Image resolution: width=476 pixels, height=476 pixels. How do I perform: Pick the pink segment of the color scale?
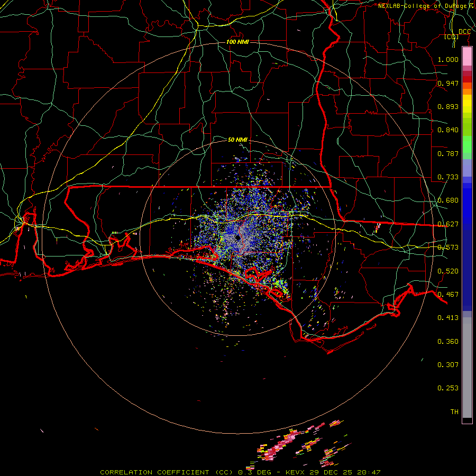(467, 57)
